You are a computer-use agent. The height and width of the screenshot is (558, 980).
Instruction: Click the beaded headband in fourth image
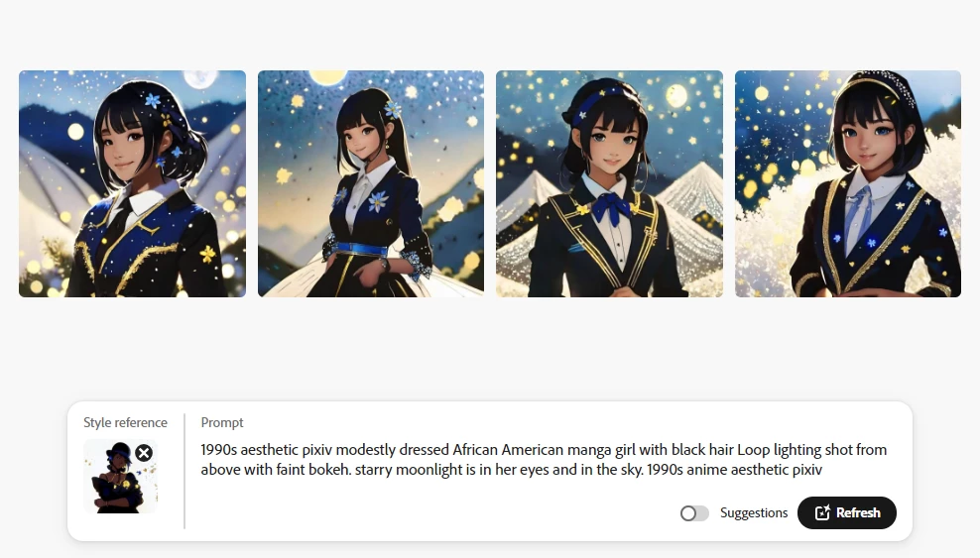pos(876,85)
